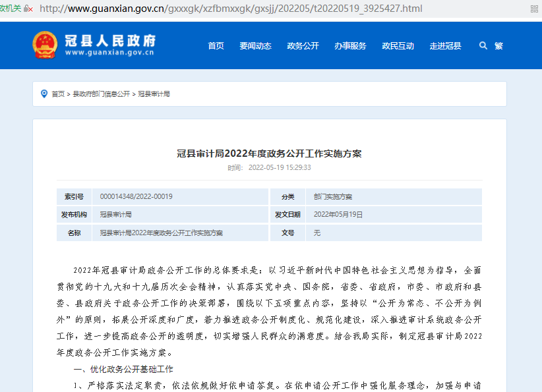Open the 政务公开 navigation menu
Viewport: 542px width, 392px height.
303,45
